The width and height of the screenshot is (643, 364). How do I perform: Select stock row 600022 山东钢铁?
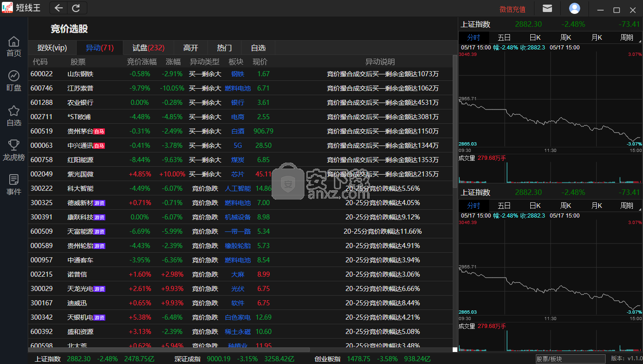tap(240, 74)
